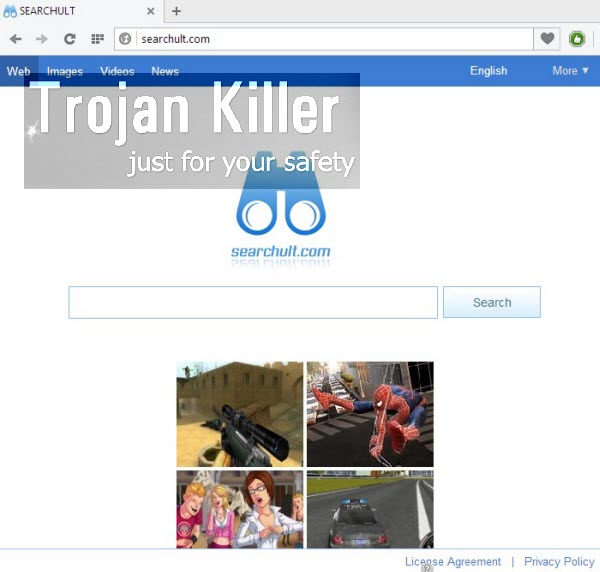
Task: Open the License Agreement link
Action: (452, 562)
